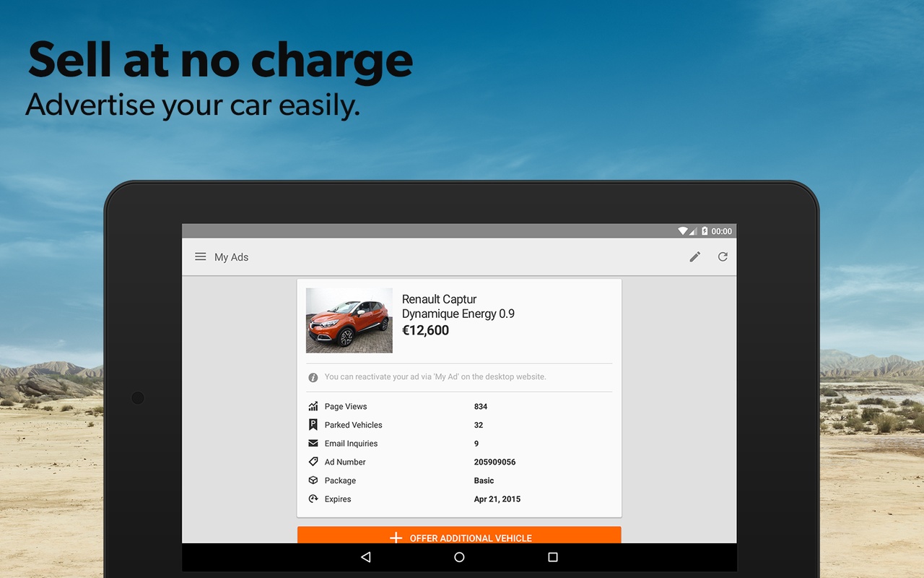Click the Email Inquiries envelope icon

(x=313, y=444)
